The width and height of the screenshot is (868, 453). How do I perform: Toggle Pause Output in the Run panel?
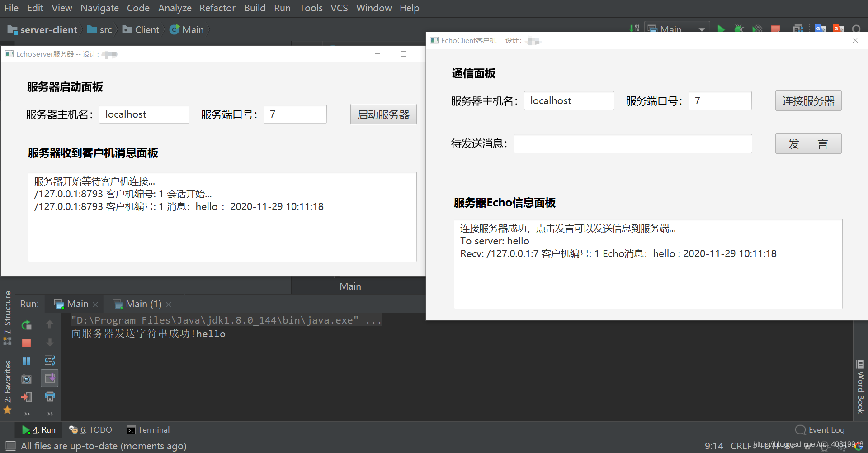[27, 361]
